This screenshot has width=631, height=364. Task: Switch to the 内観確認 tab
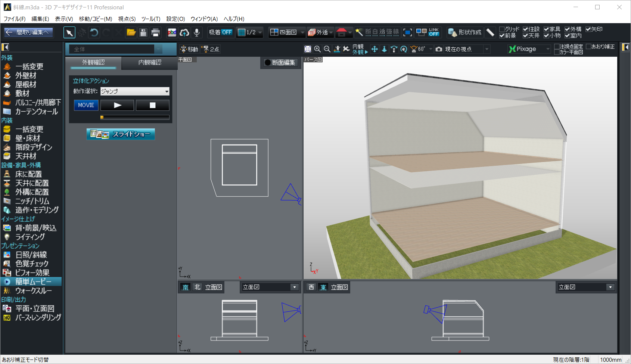tap(150, 62)
